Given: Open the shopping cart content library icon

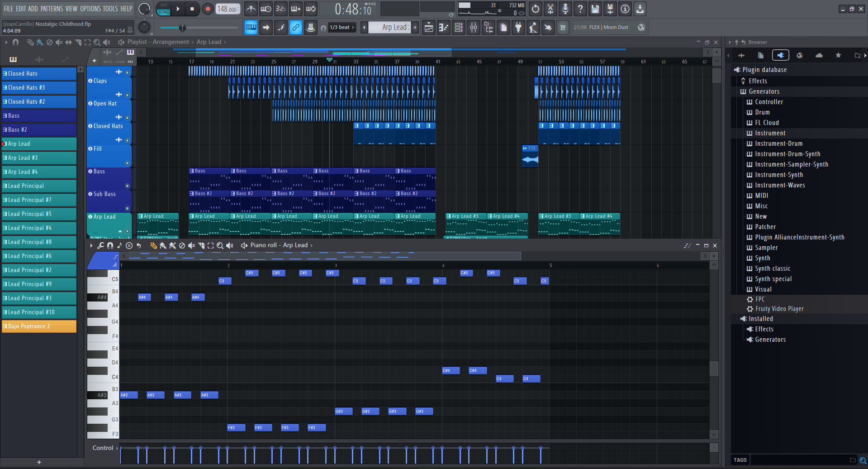Looking at the screenshot, I should 563,28.
